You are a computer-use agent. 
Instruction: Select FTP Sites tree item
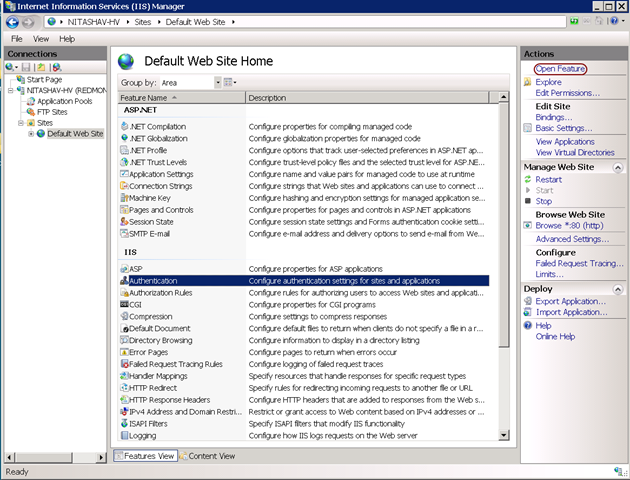coord(52,112)
